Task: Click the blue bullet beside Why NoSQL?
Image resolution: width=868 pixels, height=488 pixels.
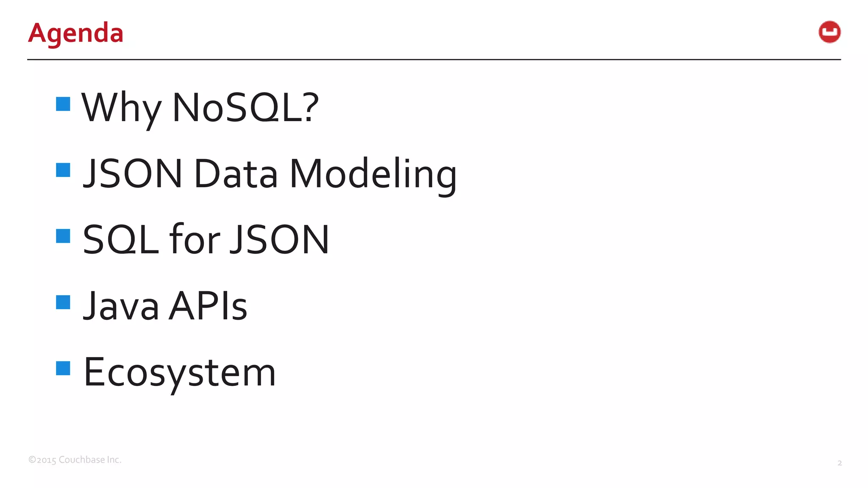Action: coord(63,104)
